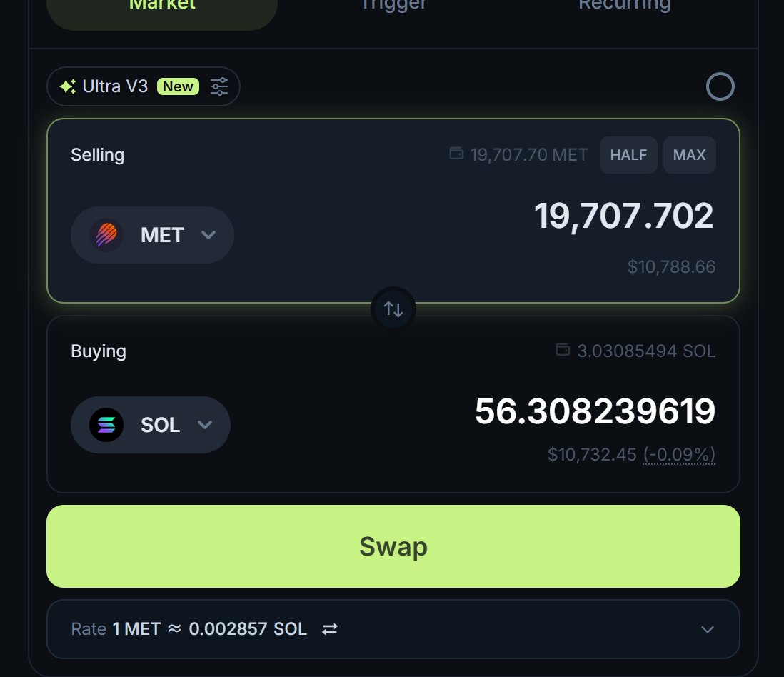Click wallet icon beside MET balance
Screen dimensions: 784x677
[456, 154]
